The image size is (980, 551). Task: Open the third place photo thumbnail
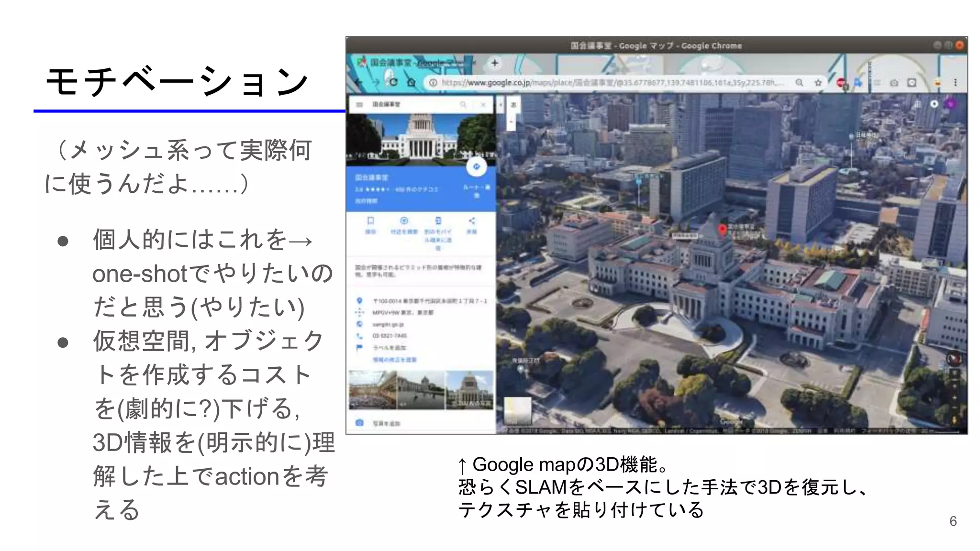pyautogui.click(x=469, y=390)
